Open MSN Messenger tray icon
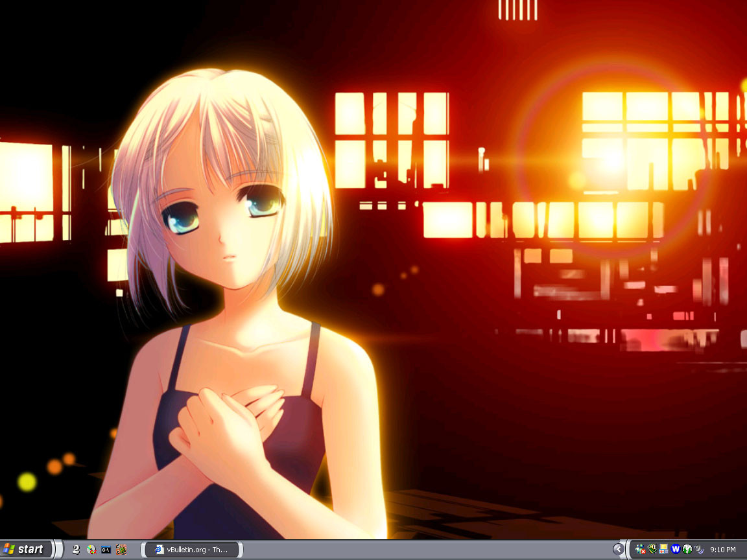747x560 pixels. [x=640, y=550]
